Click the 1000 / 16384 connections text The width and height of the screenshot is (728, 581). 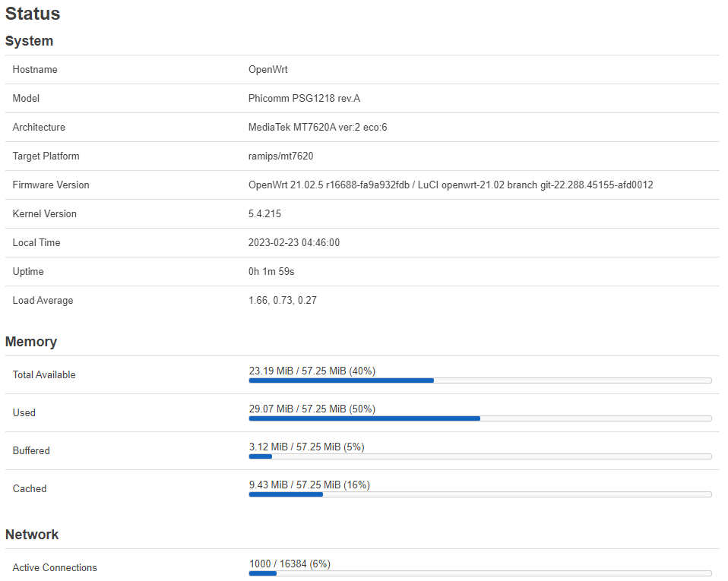(x=290, y=564)
